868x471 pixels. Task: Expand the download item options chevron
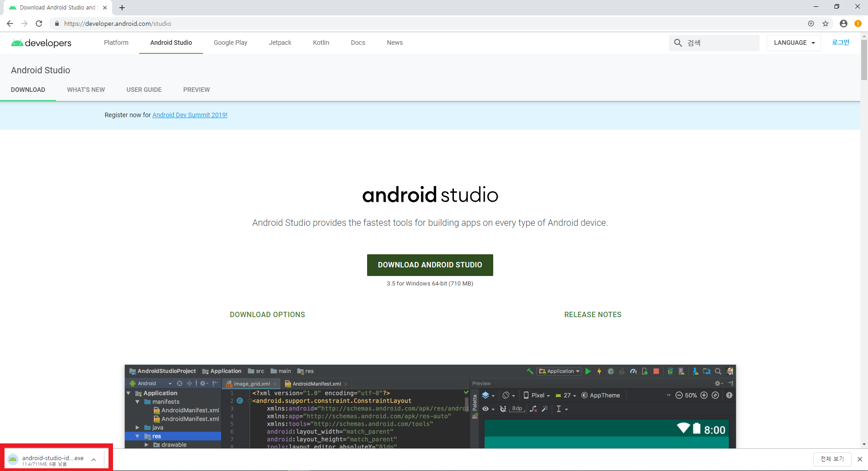point(94,460)
